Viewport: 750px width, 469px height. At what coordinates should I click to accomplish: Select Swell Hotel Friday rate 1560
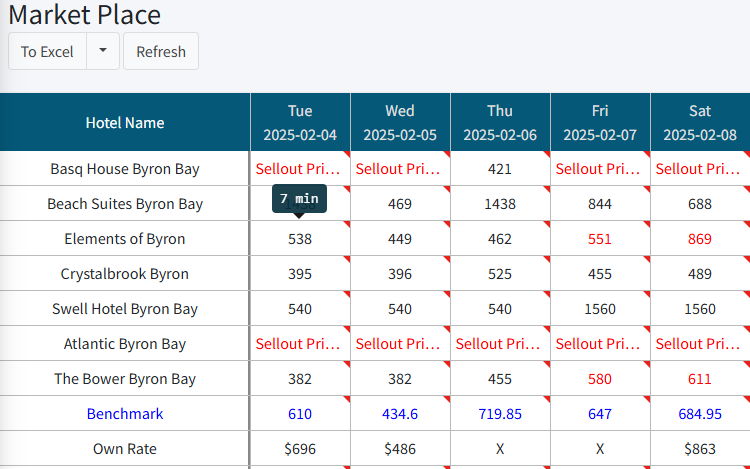point(600,309)
